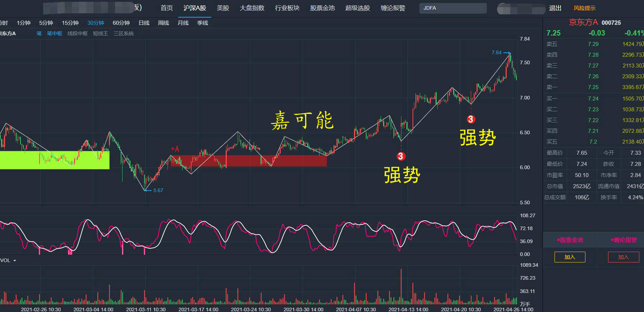Switch chart to 季线 quarterly period

[x=203, y=23]
